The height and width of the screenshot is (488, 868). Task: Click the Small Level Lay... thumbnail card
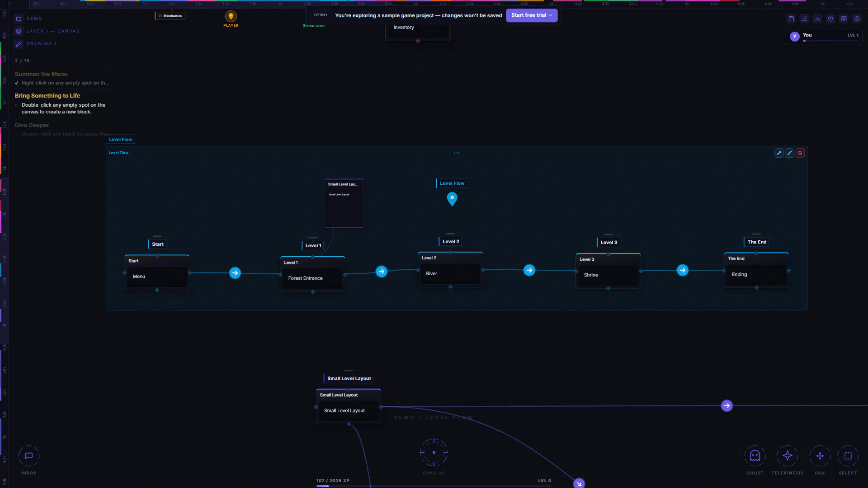coord(344,203)
